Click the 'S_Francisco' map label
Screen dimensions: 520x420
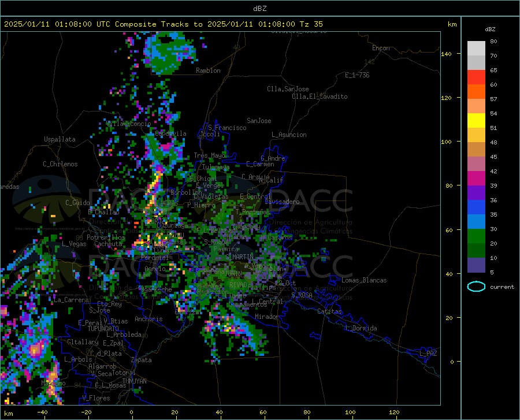coord(227,128)
